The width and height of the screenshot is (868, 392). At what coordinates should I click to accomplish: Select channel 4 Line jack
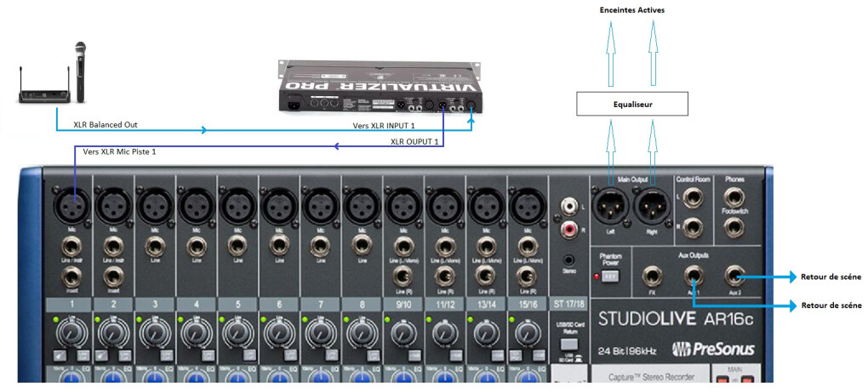point(197,246)
